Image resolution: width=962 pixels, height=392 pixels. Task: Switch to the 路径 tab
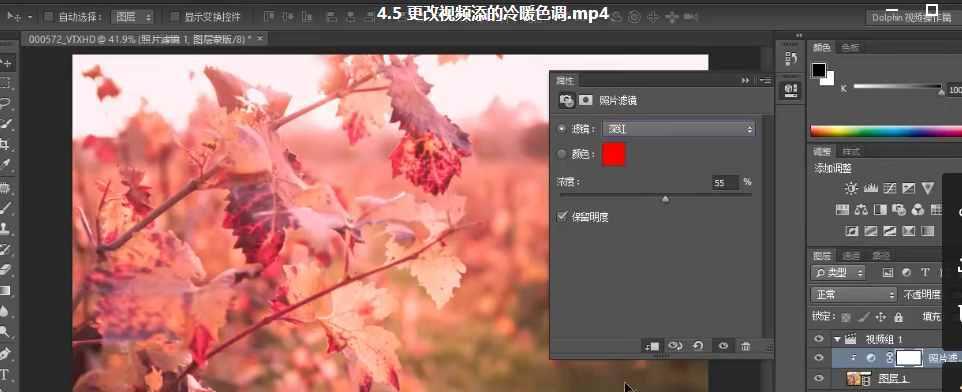[x=881, y=255]
